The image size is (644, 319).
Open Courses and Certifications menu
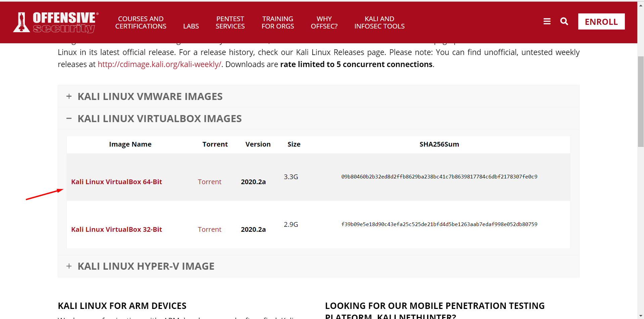point(141,22)
